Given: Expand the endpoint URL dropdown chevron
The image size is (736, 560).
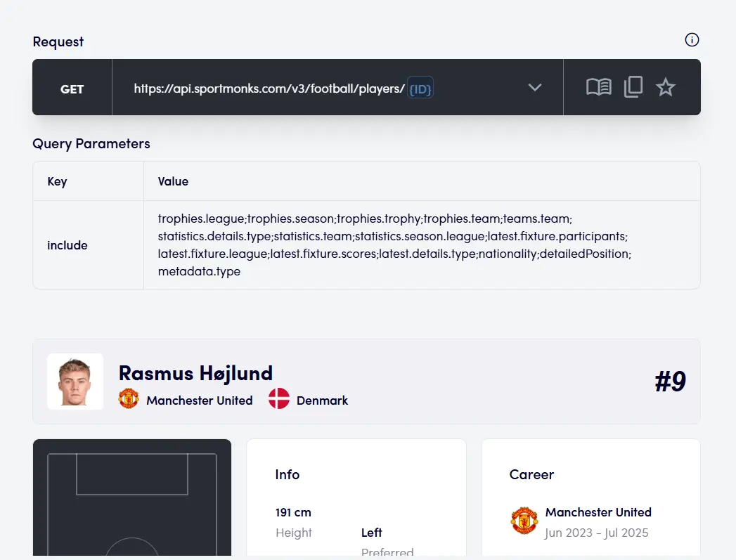Looking at the screenshot, I should [x=535, y=87].
